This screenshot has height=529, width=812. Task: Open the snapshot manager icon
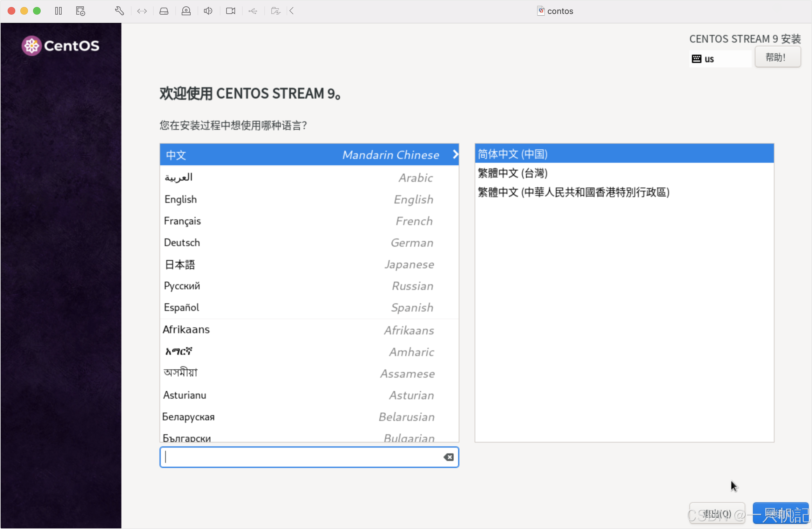(x=80, y=11)
